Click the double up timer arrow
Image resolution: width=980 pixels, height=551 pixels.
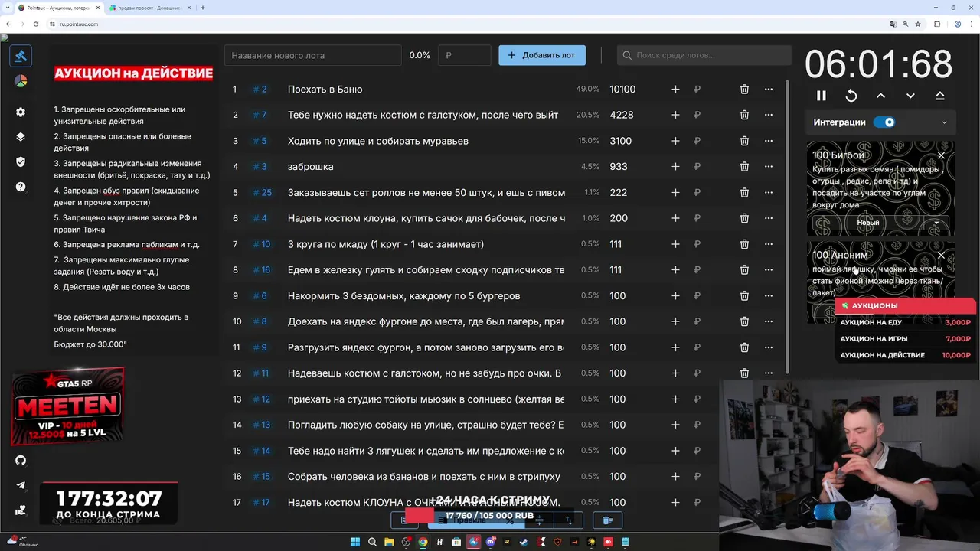tap(940, 96)
